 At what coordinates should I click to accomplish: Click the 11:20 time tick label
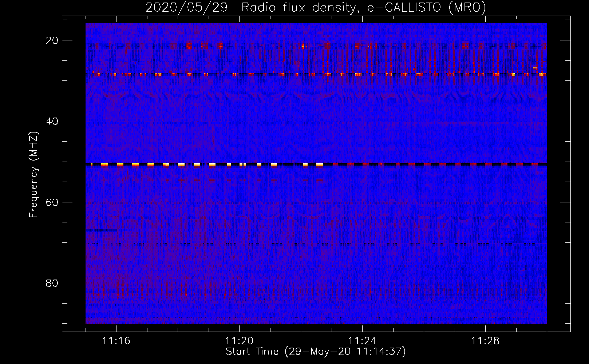point(239,341)
